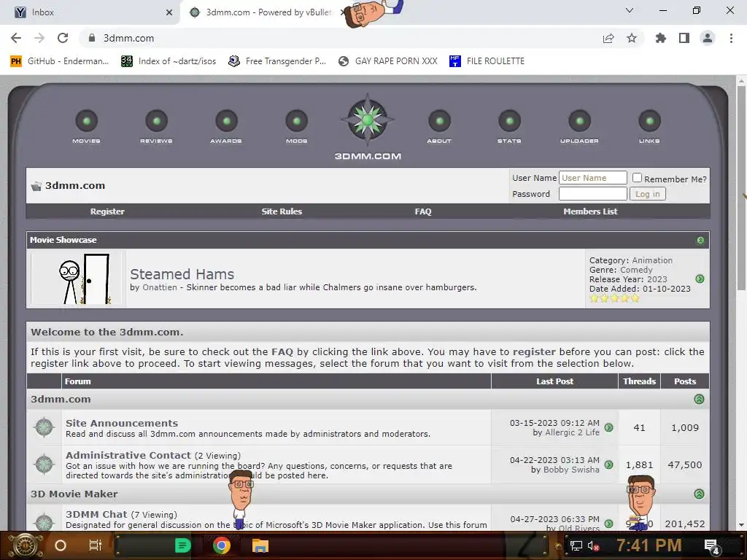
Task: Open File Explorer from the taskbar
Action: click(260, 545)
